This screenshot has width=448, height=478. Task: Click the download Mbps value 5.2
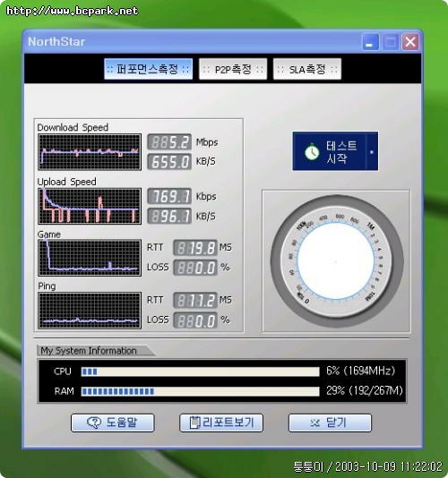click(169, 142)
